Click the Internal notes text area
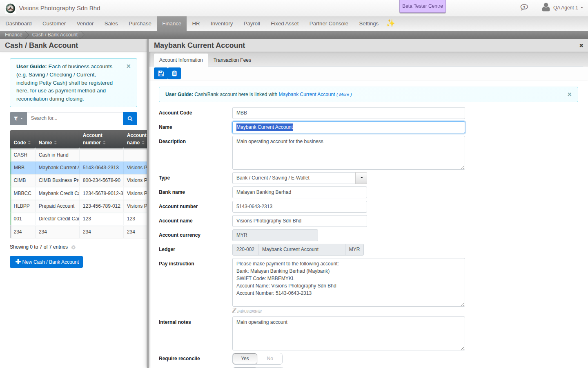The image size is (588, 368). [x=349, y=333]
